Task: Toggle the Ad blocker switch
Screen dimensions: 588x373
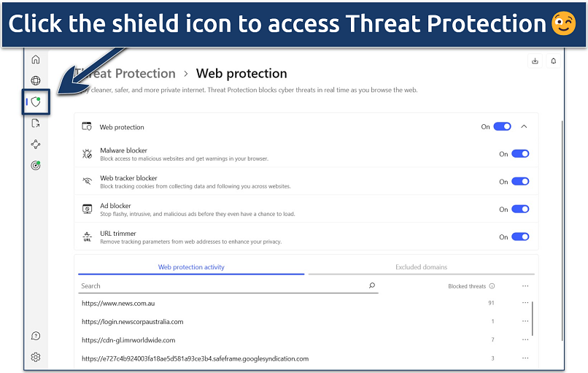Action: 520,209
